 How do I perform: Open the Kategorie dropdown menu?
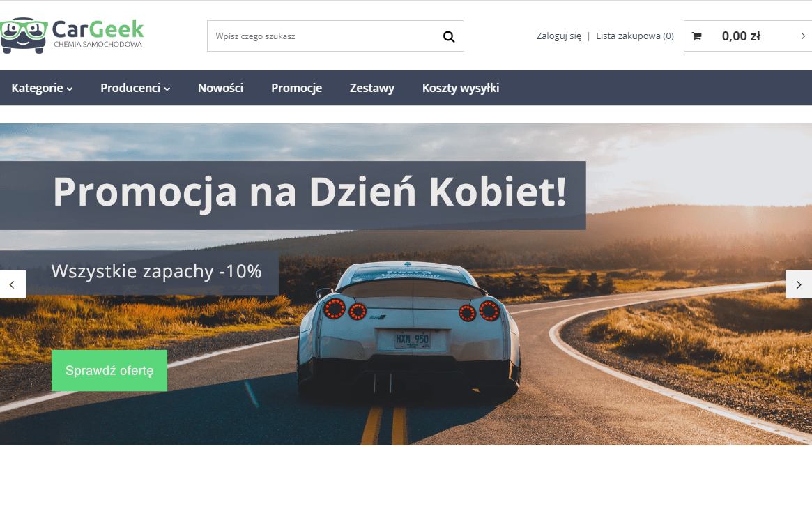(x=42, y=88)
